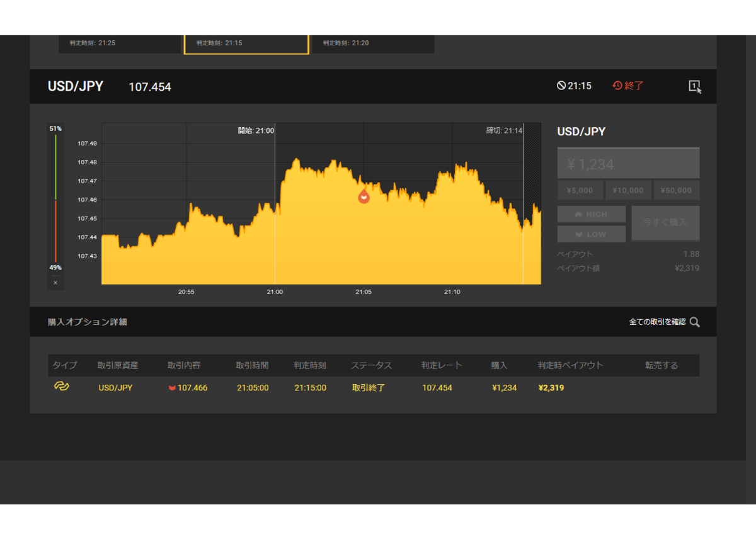Click the magnifier icon beside 全ての取引を確認
The height and width of the screenshot is (539, 756).
tap(695, 322)
